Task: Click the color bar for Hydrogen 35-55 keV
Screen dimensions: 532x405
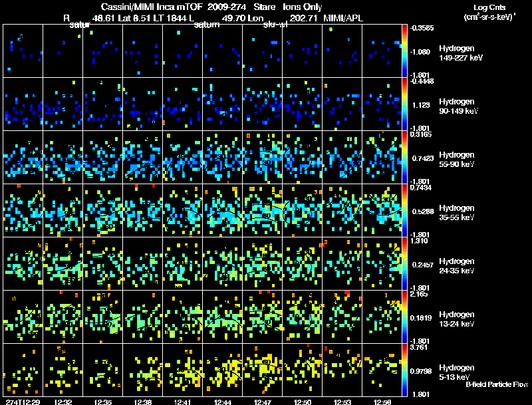Action: coord(404,210)
